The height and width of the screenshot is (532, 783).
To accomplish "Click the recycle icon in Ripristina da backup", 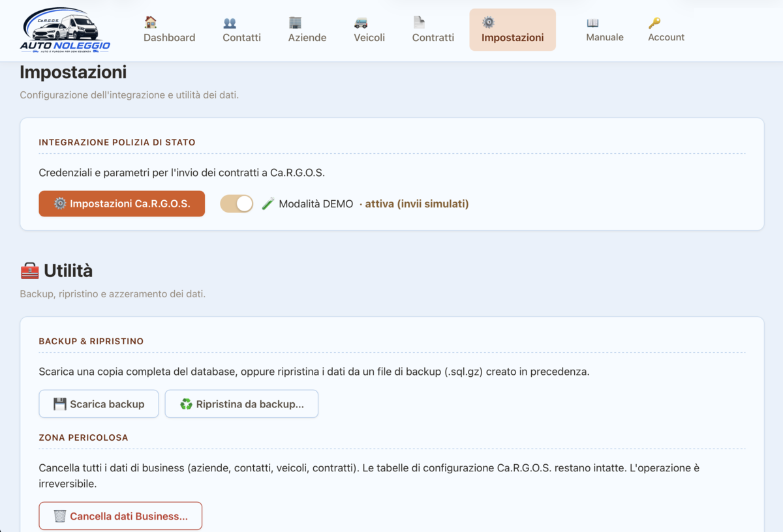I will [x=186, y=404].
